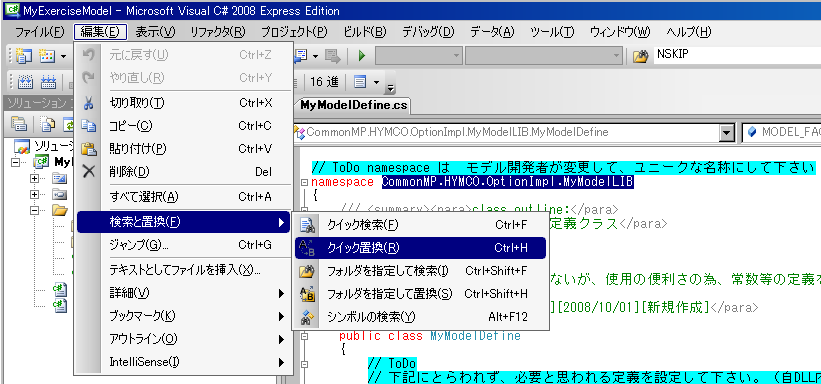This screenshot has height=384, width=821.
Task: Choose ジャンプ(G)... from the edit menu
Action: click(x=183, y=245)
